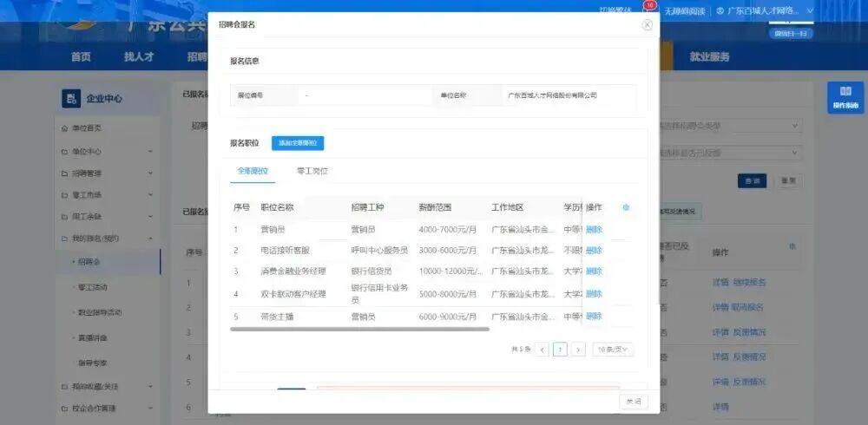Click the folder icon beside 校企合作管理
Viewport: 868px width, 425px height.
pos(64,409)
